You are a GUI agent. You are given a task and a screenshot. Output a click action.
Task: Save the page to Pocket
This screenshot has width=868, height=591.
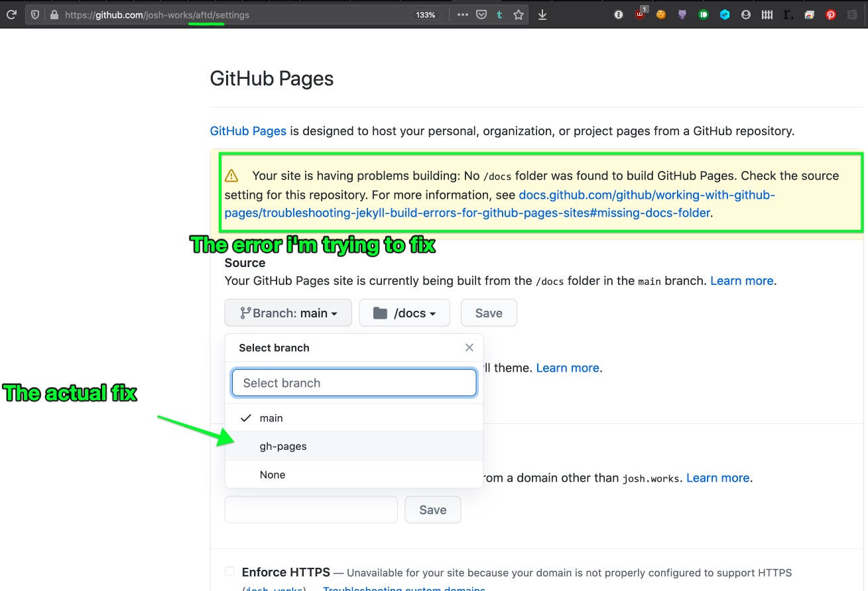tap(482, 15)
